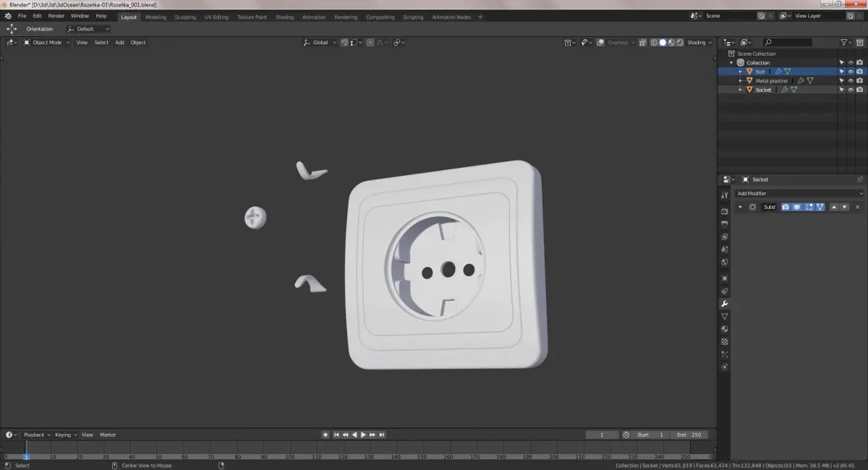
Task: Open the Overlays options dropdown
Action: point(621,43)
